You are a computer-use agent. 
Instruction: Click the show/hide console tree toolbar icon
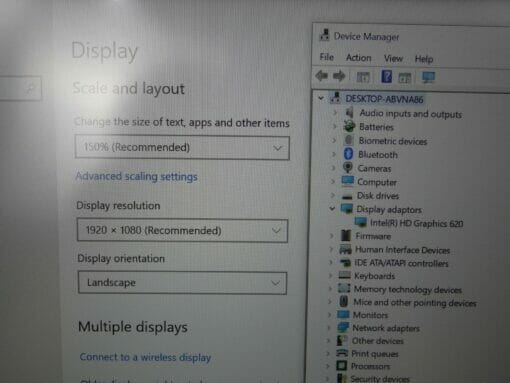(363, 77)
